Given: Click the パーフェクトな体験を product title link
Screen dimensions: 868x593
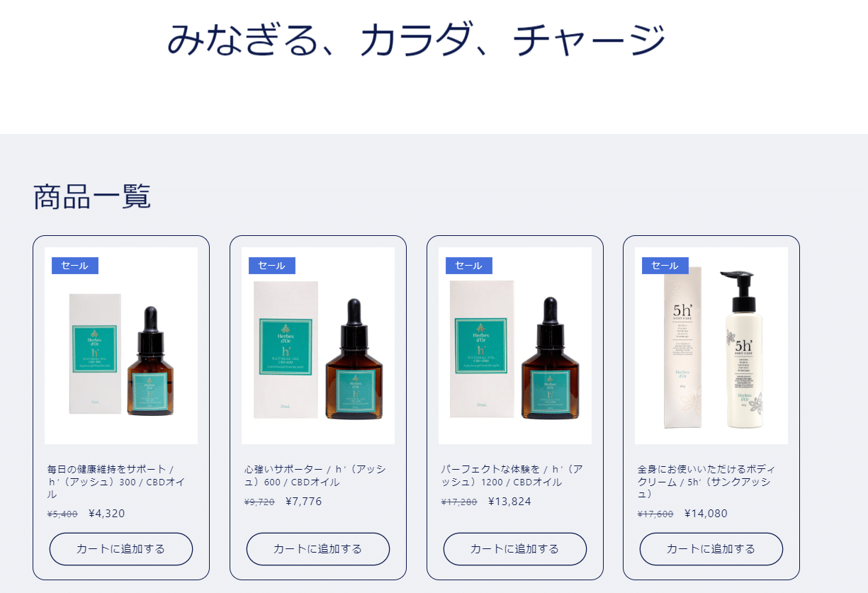Looking at the screenshot, I should [x=512, y=475].
